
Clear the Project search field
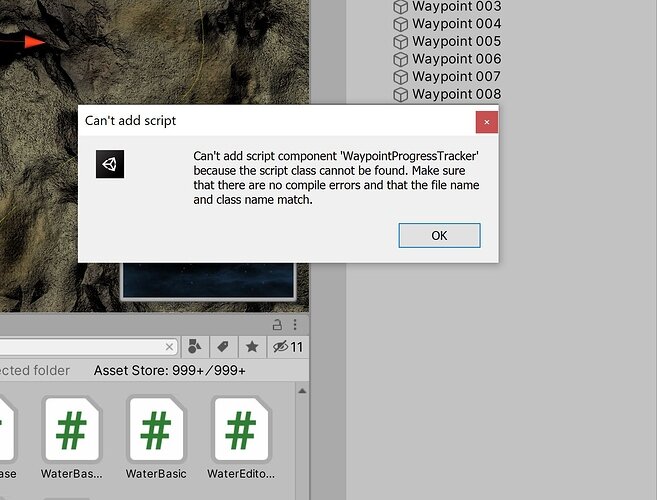point(169,347)
